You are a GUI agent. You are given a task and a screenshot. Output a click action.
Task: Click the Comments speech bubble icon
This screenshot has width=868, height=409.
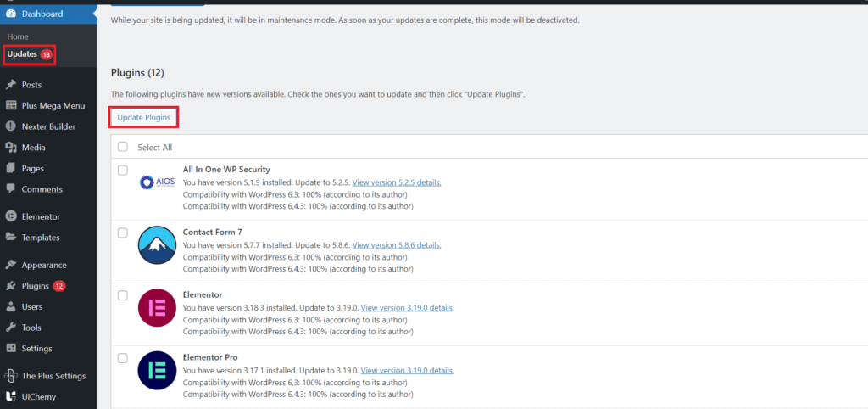pos(10,189)
